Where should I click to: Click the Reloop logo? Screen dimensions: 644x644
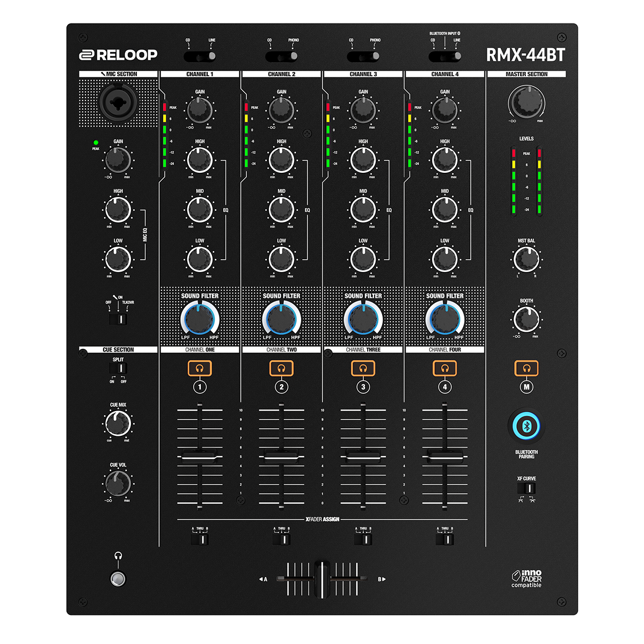pyautogui.click(x=119, y=55)
